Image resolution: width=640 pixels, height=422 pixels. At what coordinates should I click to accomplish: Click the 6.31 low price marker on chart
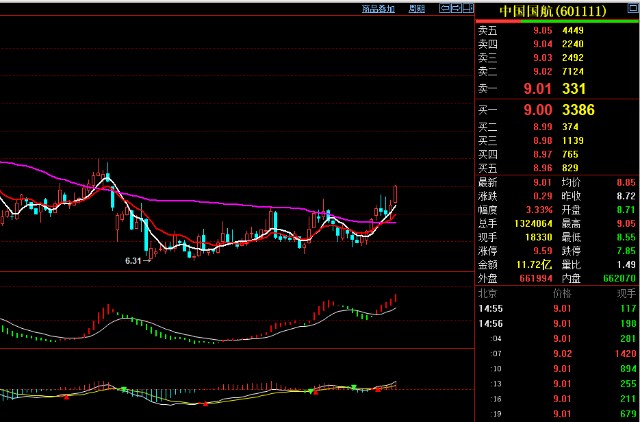pyautogui.click(x=133, y=260)
